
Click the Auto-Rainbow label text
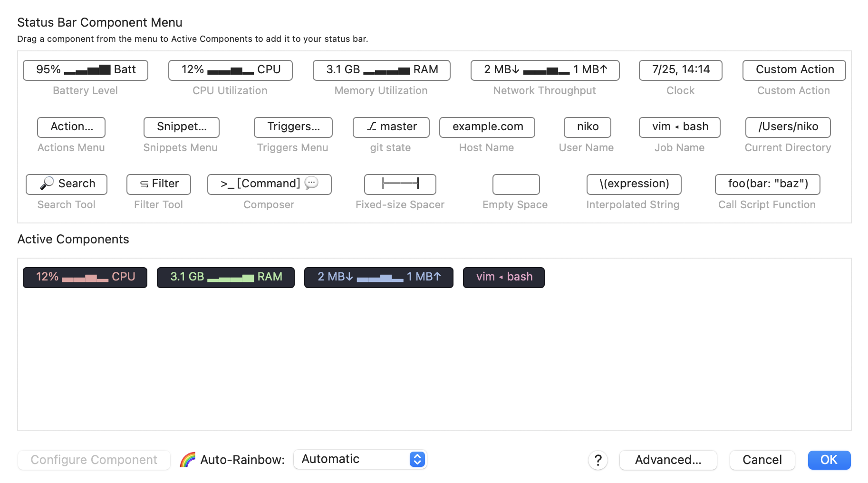point(242,460)
